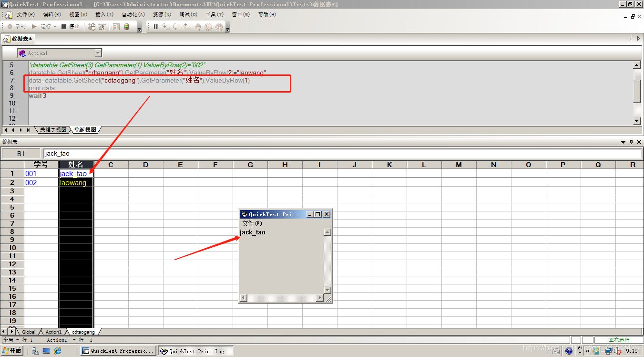644x357 pixels.
Task: Click the insert breakpoint hand icon
Action: pos(198,27)
